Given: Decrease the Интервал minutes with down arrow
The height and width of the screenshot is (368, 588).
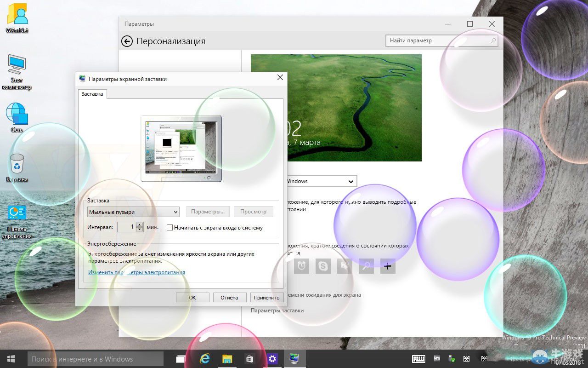Looking at the screenshot, I should click(140, 229).
